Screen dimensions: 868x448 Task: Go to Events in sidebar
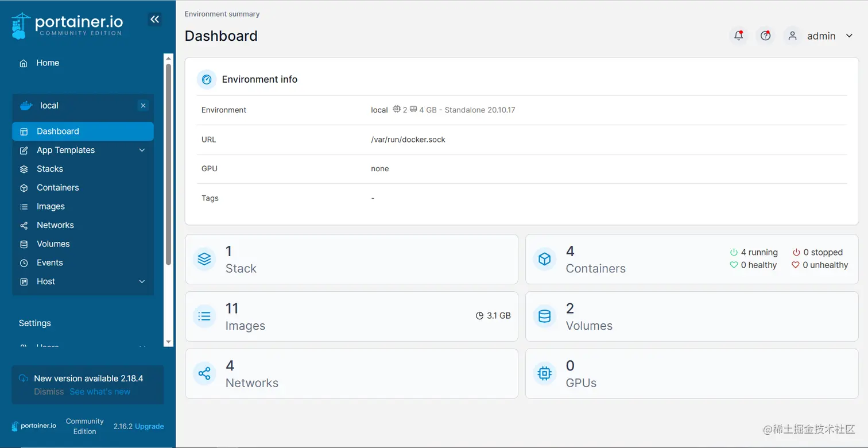(49, 262)
